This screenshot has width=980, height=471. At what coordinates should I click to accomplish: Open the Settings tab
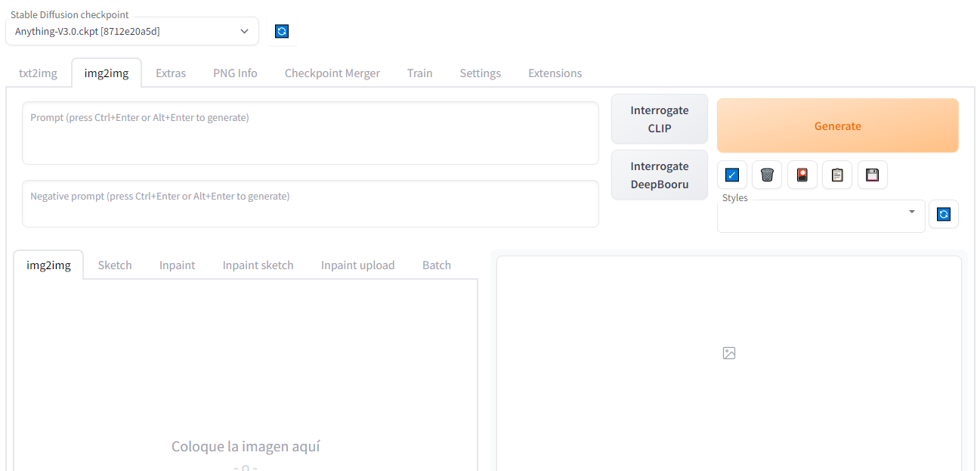481,73
